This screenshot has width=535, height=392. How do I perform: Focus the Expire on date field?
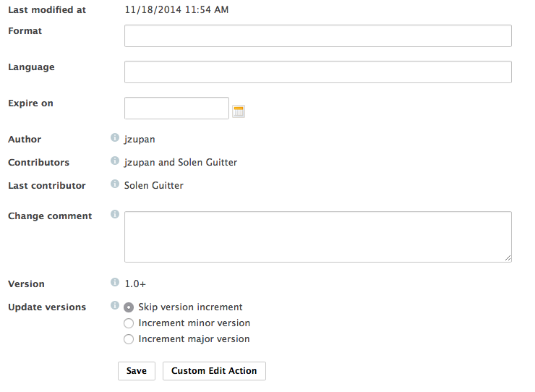tap(176, 108)
